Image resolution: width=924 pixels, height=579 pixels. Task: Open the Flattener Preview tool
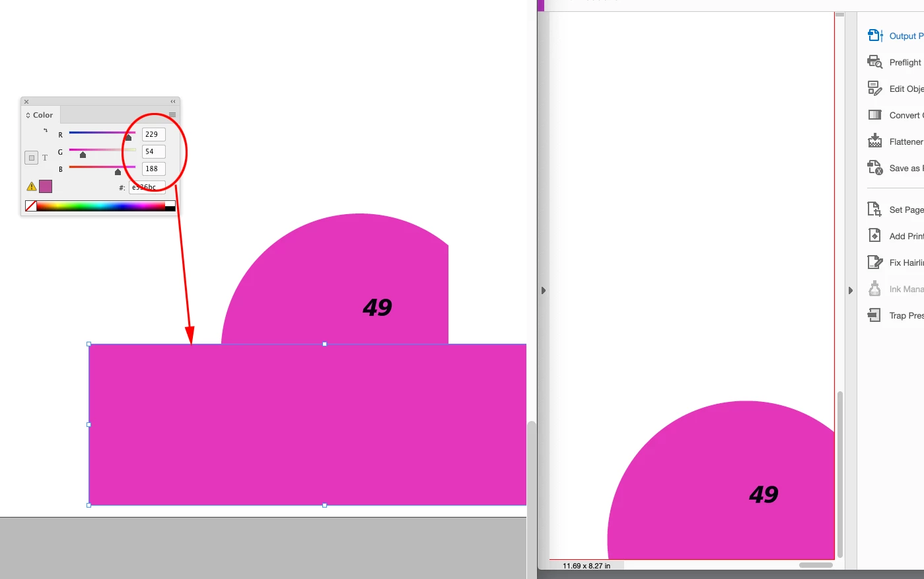[x=895, y=141]
